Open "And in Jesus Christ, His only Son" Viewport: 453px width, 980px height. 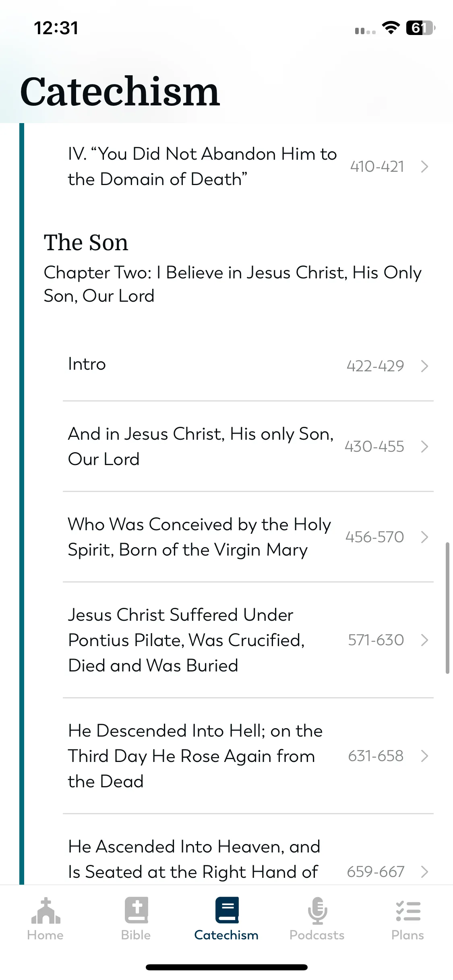[248, 447]
